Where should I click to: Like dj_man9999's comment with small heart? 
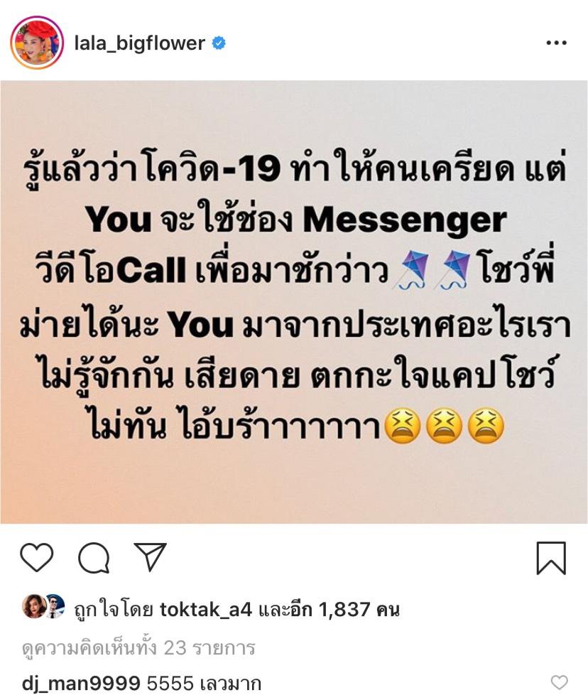point(559,682)
